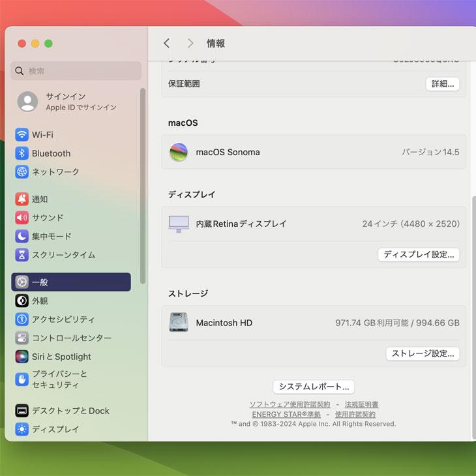Select コントロールセンター label in sidebar
The image size is (476, 476).
point(72,338)
